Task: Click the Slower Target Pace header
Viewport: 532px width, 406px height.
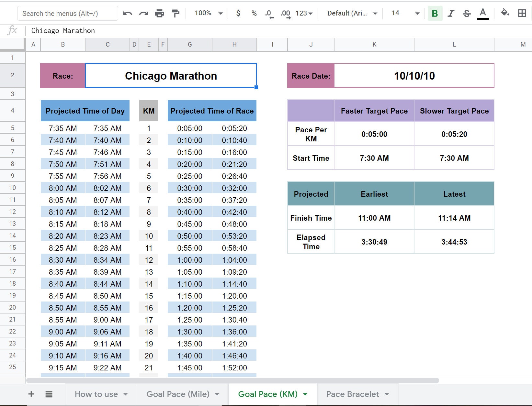Action: coord(454,111)
